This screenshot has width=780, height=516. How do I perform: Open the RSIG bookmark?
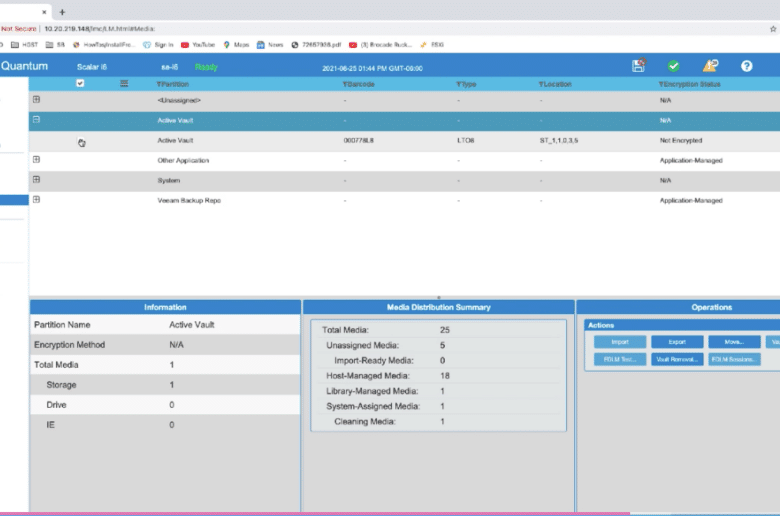point(432,45)
